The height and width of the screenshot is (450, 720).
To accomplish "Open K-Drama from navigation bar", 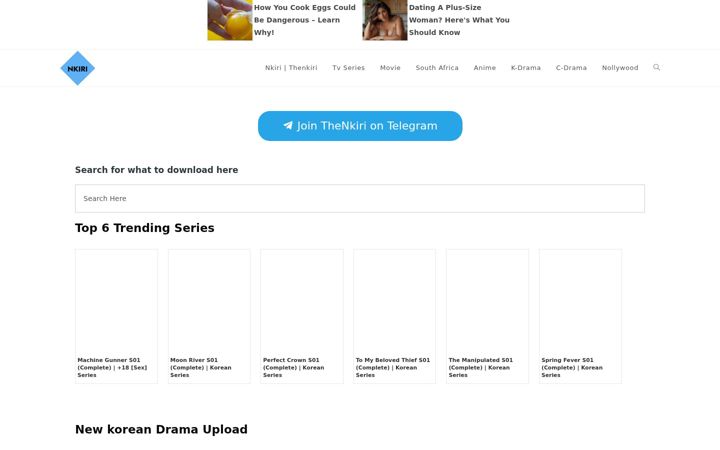I will [526, 68].
